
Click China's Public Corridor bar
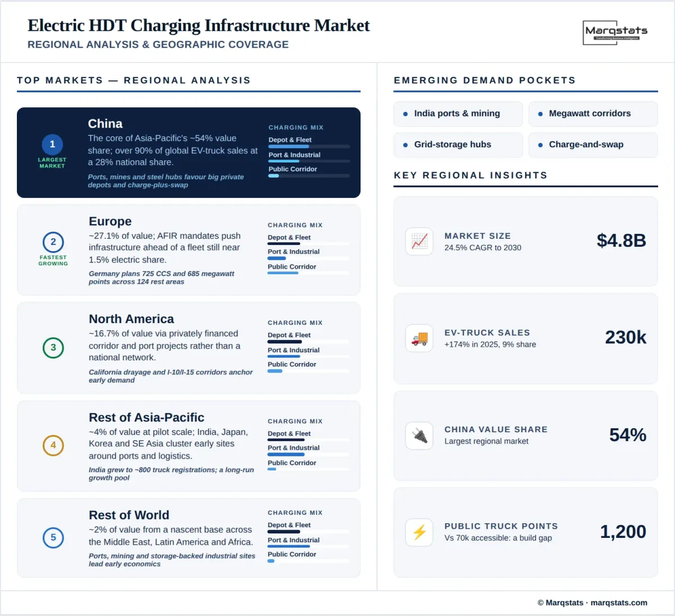[x=309, y=175]
